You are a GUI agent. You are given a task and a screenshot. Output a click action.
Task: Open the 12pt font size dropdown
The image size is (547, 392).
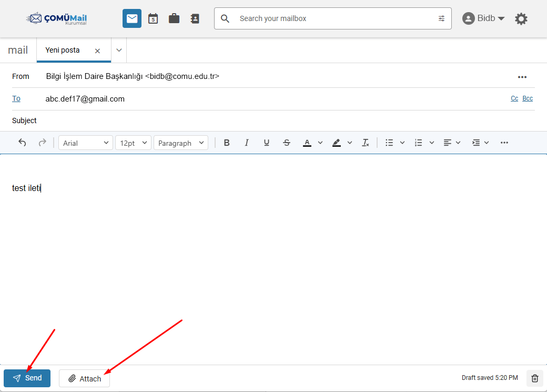point(133,143)
